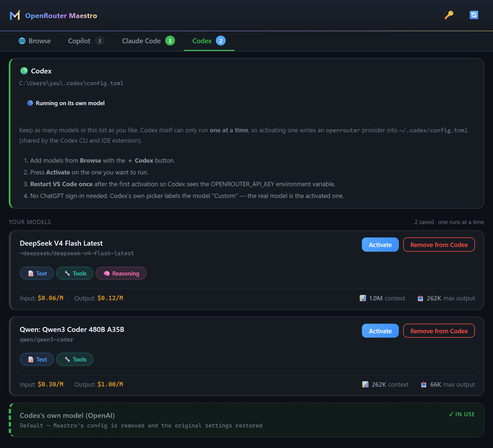Click the ~deepseek/deepseek-v4-flash-latest model ID

coord(77,253)
